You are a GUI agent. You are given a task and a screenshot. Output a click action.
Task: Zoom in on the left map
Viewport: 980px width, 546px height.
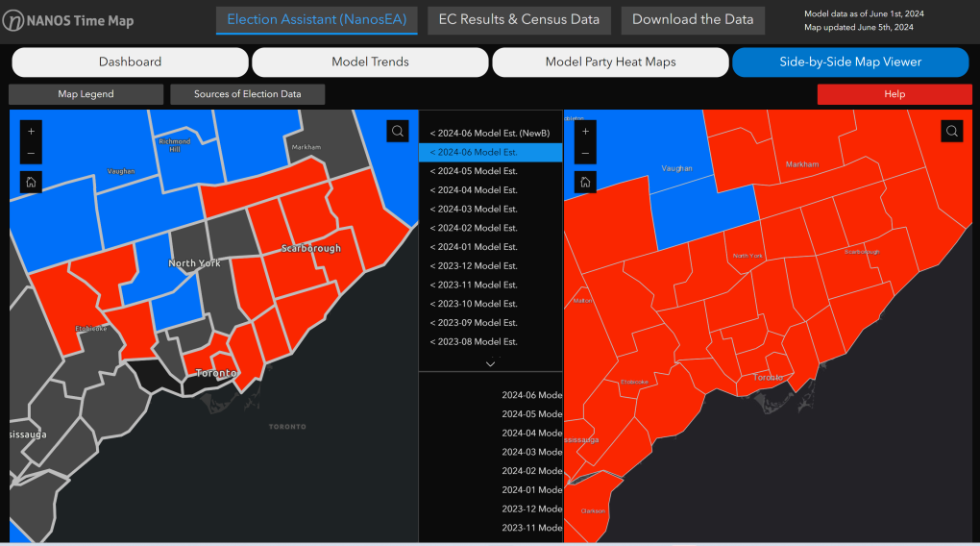pos(32,132)
